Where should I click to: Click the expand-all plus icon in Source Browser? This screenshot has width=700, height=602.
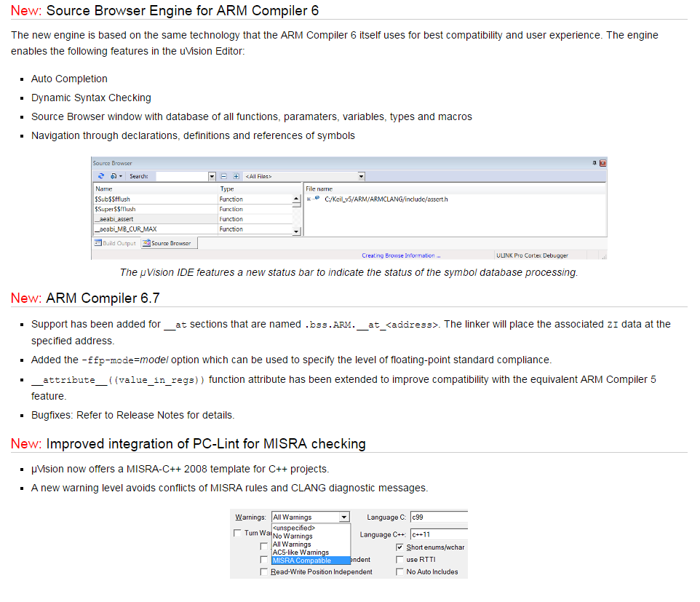point(236,176)
